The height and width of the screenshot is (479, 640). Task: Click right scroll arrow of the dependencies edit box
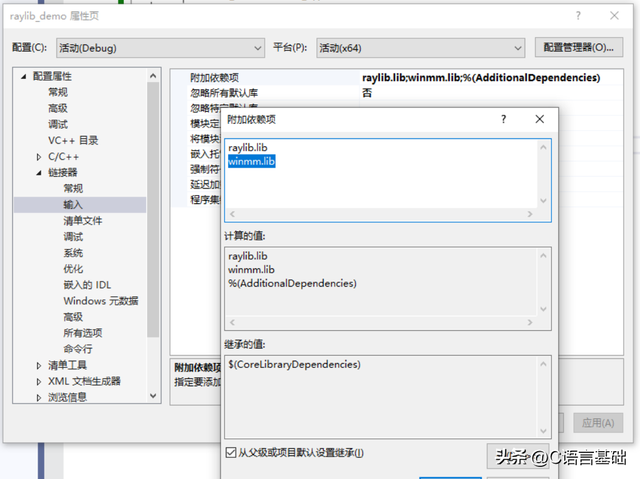(x=530, y=214)
